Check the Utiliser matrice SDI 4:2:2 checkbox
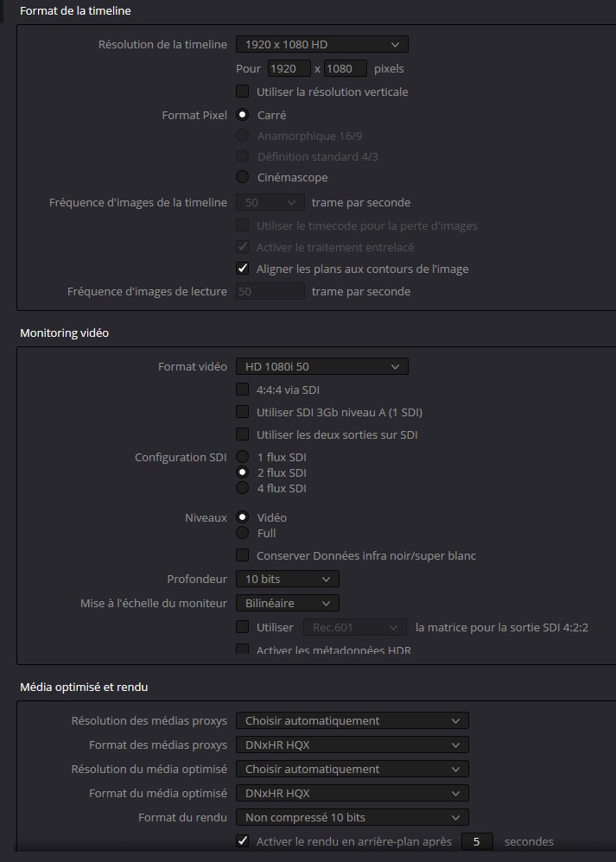This screenshot has width=616, height=862. (242, 627)
